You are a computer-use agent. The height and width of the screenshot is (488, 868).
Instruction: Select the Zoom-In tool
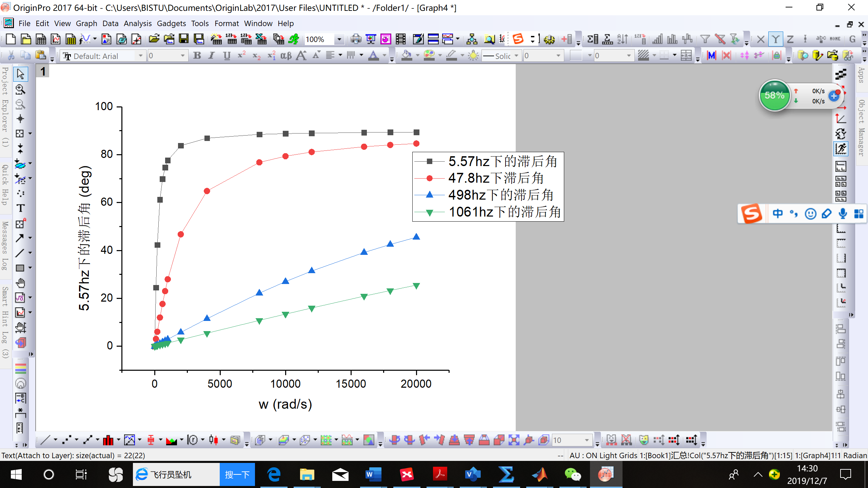[20, 89]
